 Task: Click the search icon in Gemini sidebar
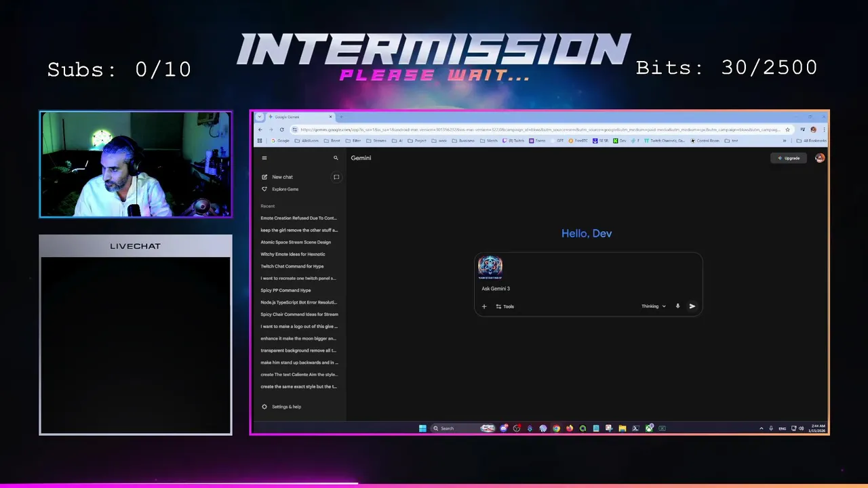(x=336, y=158)
